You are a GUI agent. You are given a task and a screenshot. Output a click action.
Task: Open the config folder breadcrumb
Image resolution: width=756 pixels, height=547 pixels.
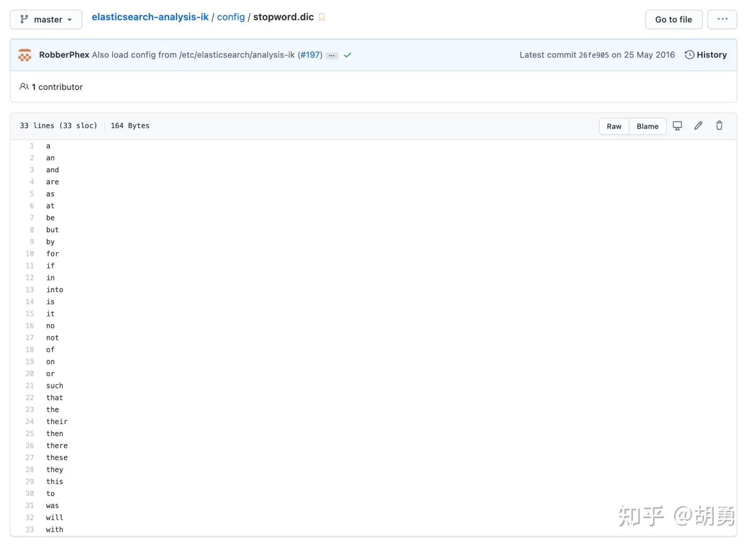tap(231, 17)
